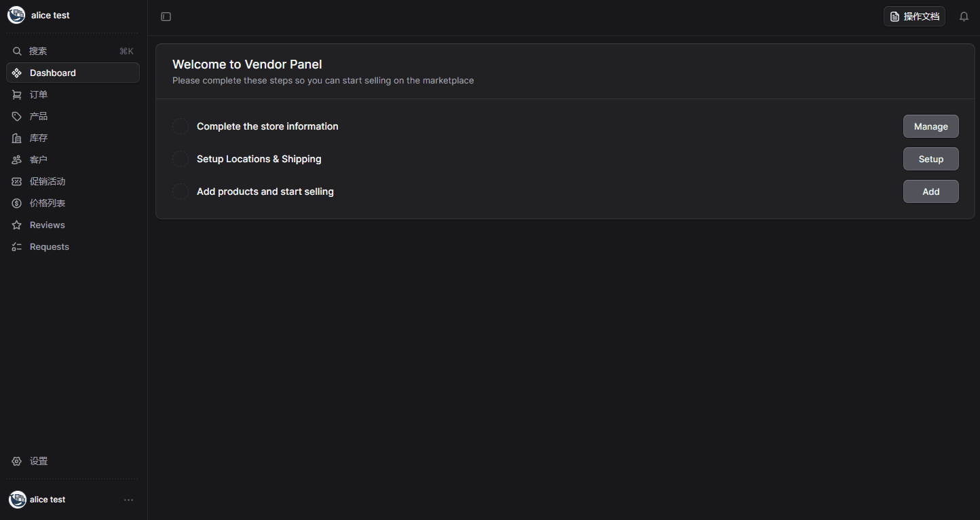
Task: Toggle the sidebar collapse icon
Action: (166, 17)
